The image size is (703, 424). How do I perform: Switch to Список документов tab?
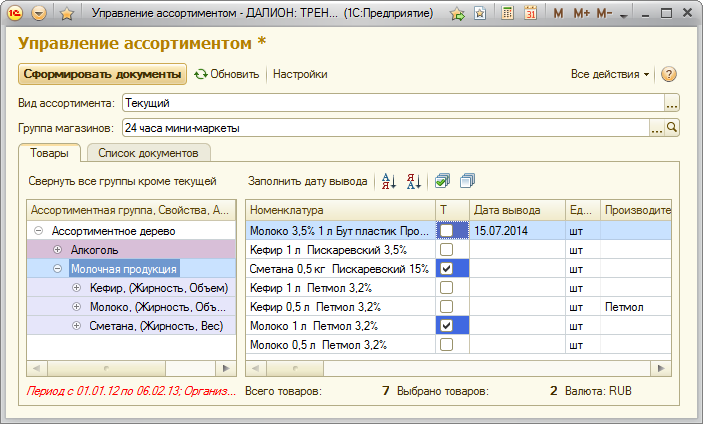(x=148, y=153)
